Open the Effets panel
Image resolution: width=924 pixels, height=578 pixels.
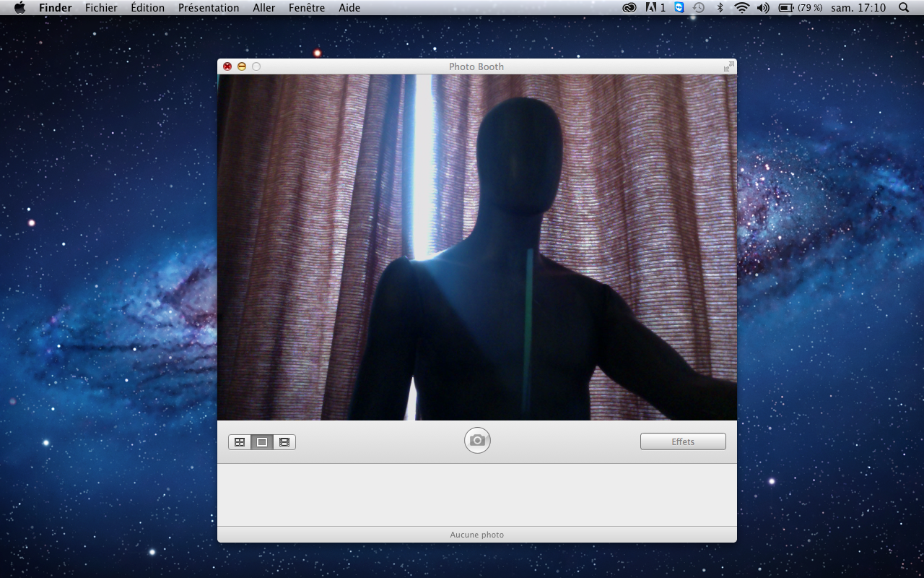[x=683, y=441]
